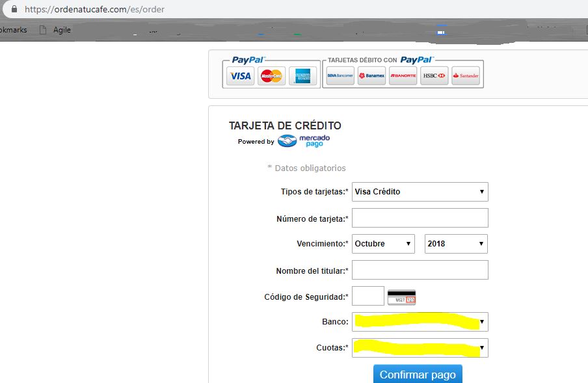
Task: Click the TARJETA DE CRÉDITO heading
Action: coord(285,125)
